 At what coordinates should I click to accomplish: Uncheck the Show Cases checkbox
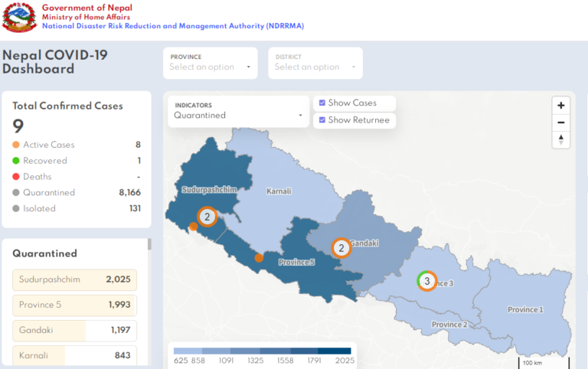(322, 103)
